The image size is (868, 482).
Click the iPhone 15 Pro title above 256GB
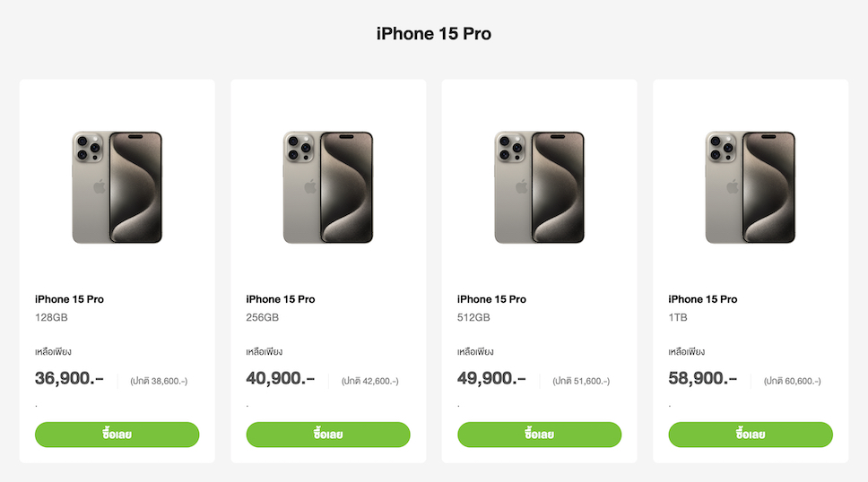tap(280, 299)
